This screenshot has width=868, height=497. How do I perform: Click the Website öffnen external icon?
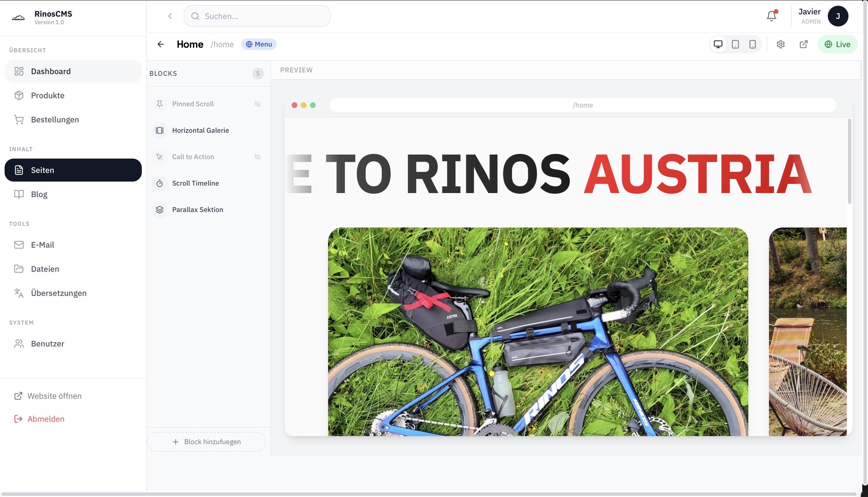click(18, 396)
